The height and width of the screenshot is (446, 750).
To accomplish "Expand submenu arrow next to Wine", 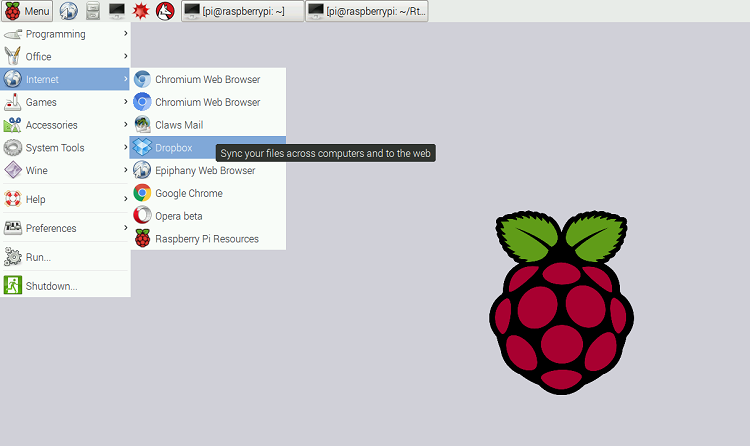I will [x=125, y=170].
